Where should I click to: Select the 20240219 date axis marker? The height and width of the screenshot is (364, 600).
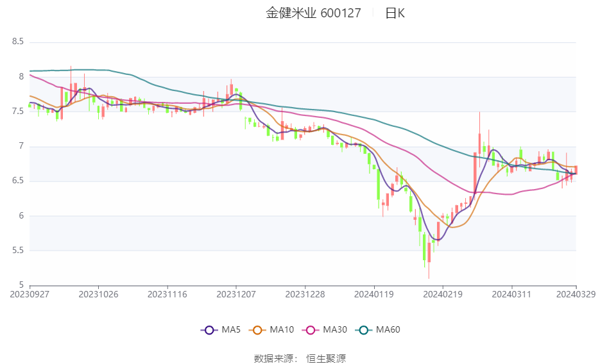pyautogui.click(x=443, y=295)
